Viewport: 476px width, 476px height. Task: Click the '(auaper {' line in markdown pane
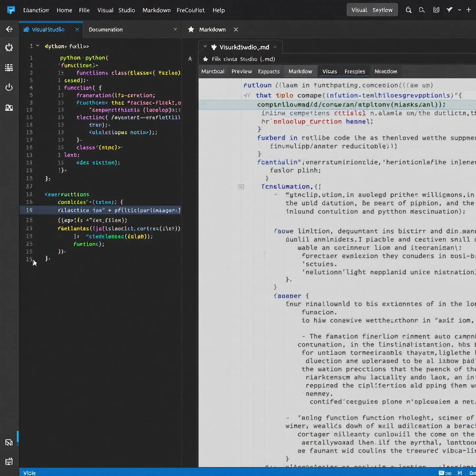292,296
